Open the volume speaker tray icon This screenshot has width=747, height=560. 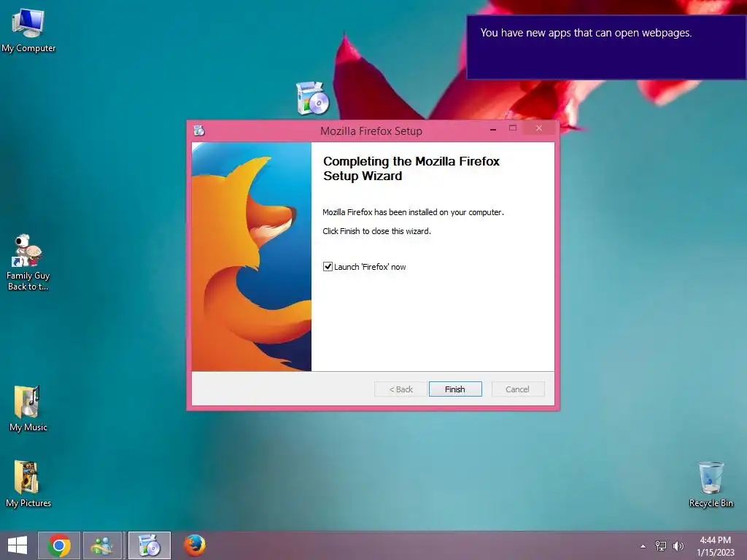678,545
